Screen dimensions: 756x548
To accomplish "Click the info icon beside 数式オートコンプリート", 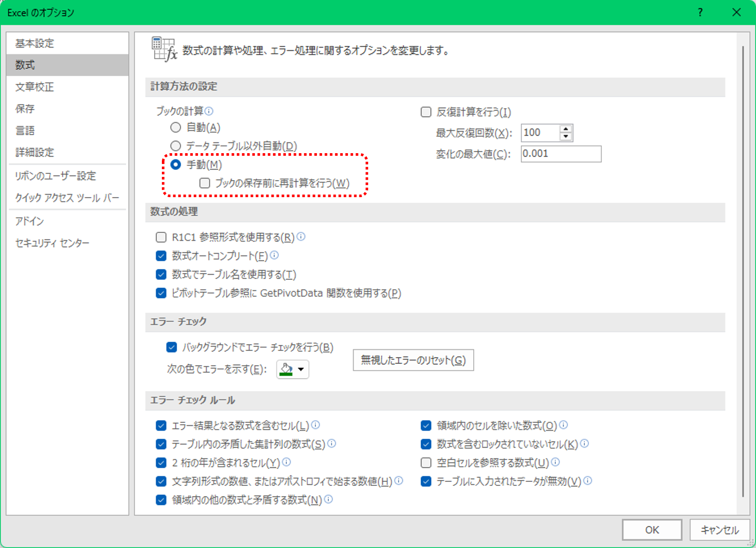I will coord(275,255).
